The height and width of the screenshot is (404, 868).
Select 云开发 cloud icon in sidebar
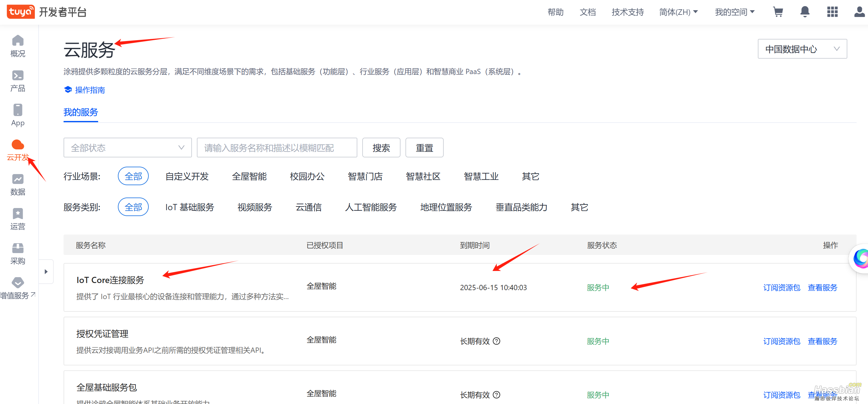pyautogui.click(x=18, y=144)
